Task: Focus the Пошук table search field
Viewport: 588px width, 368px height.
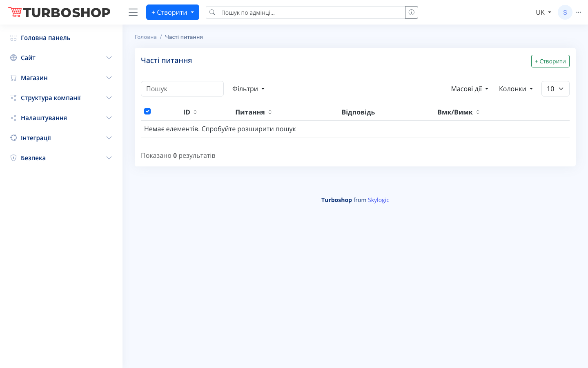Action: (182, 89)
